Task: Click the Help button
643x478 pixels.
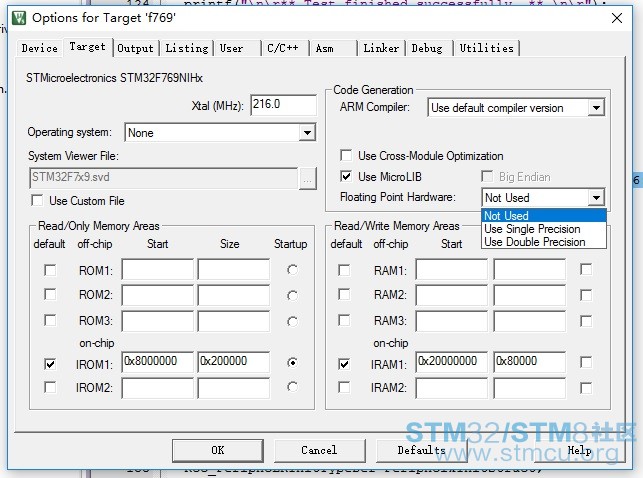Action: [x=579, y=451]
